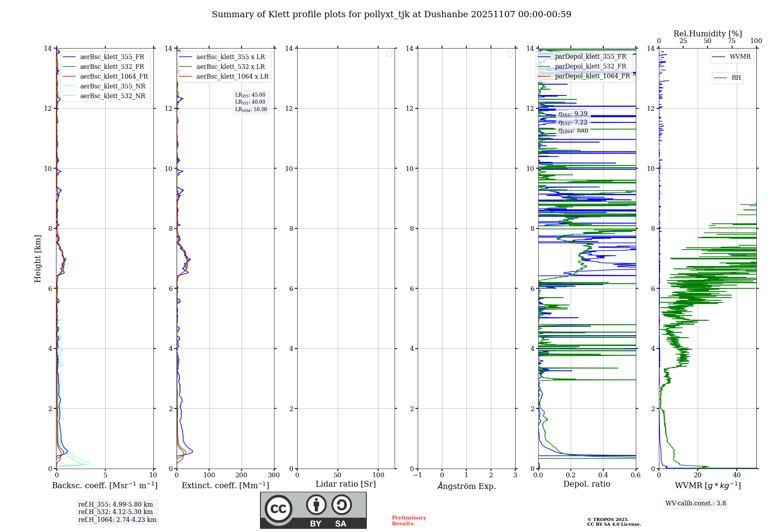Click the LR355 45.00 lidar ratio annotation

251,95
